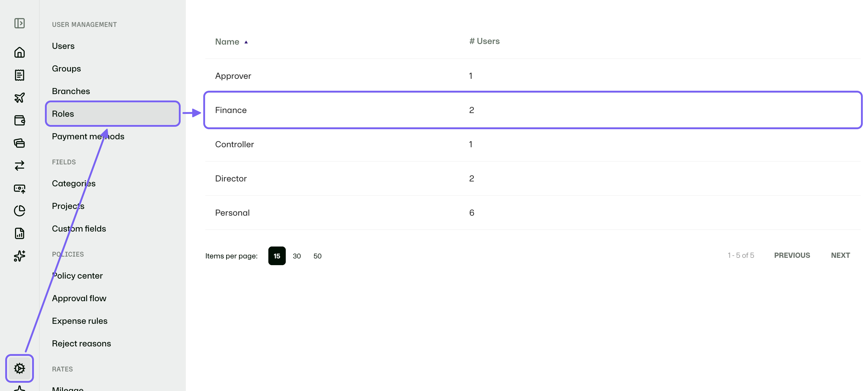
Task: Open the wallet icon in the sidebar
Action: click(x=20, y=120)
